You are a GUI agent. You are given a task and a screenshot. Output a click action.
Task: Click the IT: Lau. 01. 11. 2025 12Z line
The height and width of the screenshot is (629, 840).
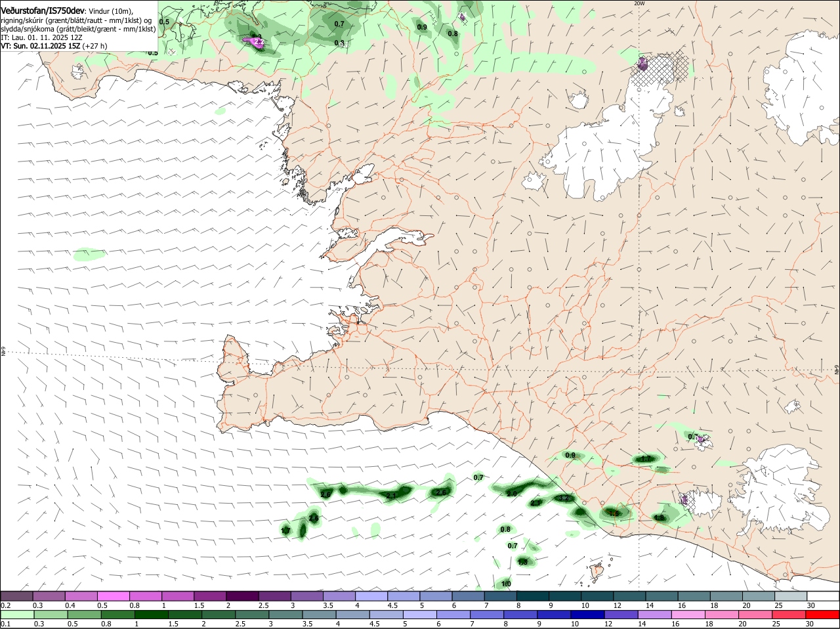[x=42, y=37]
